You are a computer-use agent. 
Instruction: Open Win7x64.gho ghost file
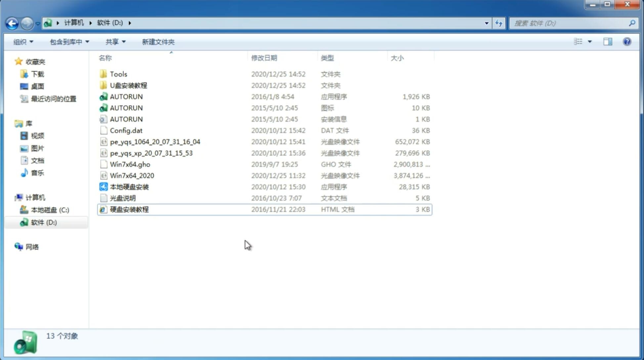coord(130,164)
